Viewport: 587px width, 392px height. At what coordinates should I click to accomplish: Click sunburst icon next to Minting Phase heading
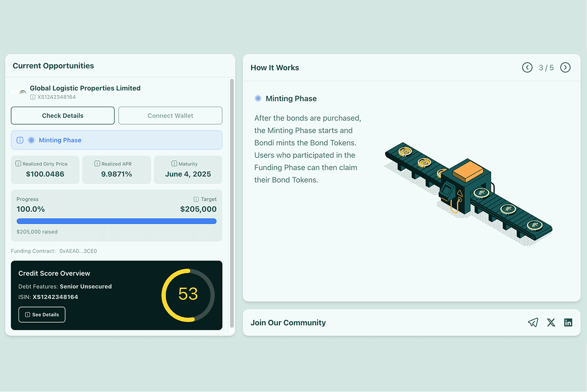pyautogui.click(x=258, y=98)
